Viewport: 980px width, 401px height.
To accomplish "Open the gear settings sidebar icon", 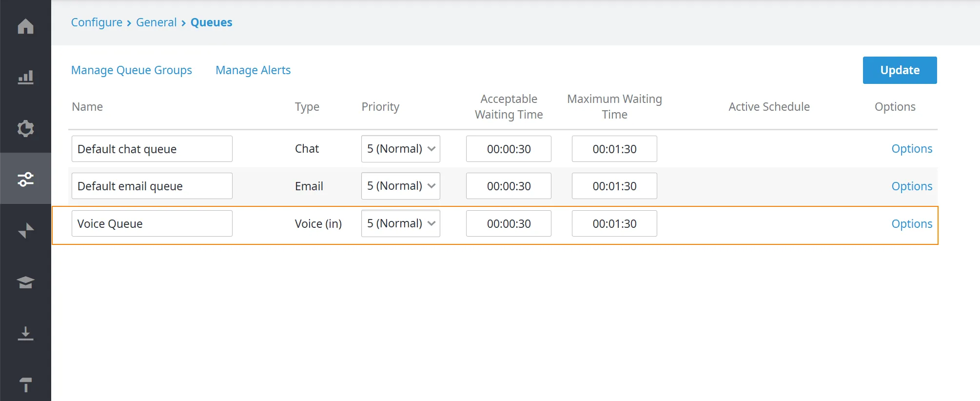I will click(x=25, y=128).
